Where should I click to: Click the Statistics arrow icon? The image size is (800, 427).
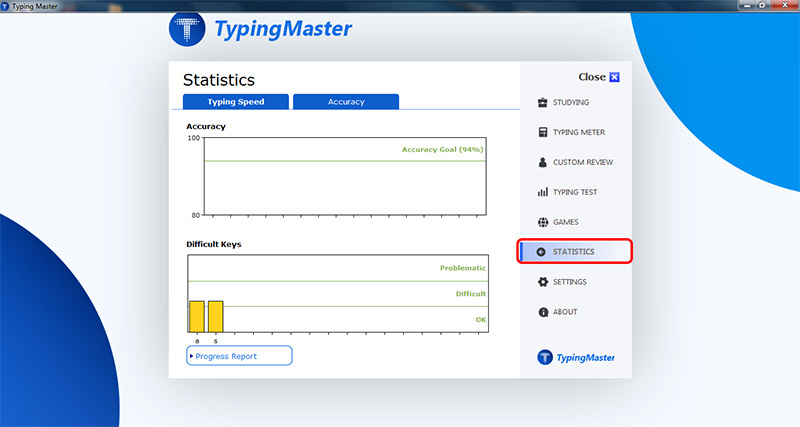[x=541, y=252]
